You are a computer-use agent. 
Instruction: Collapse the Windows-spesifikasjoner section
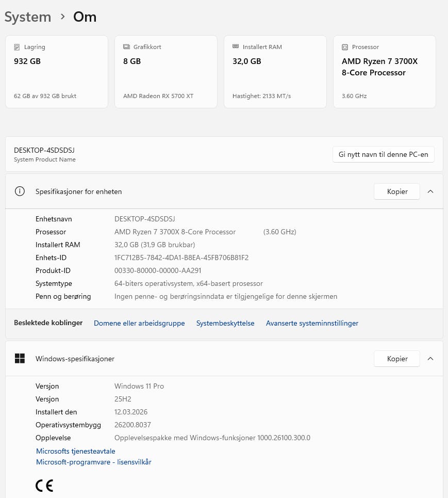(x=430, y=358)
